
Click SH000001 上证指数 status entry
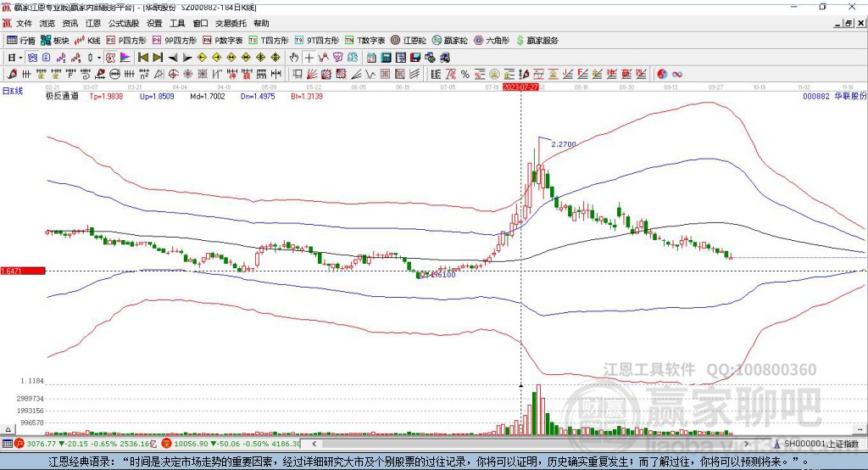(x=816, y=444)
